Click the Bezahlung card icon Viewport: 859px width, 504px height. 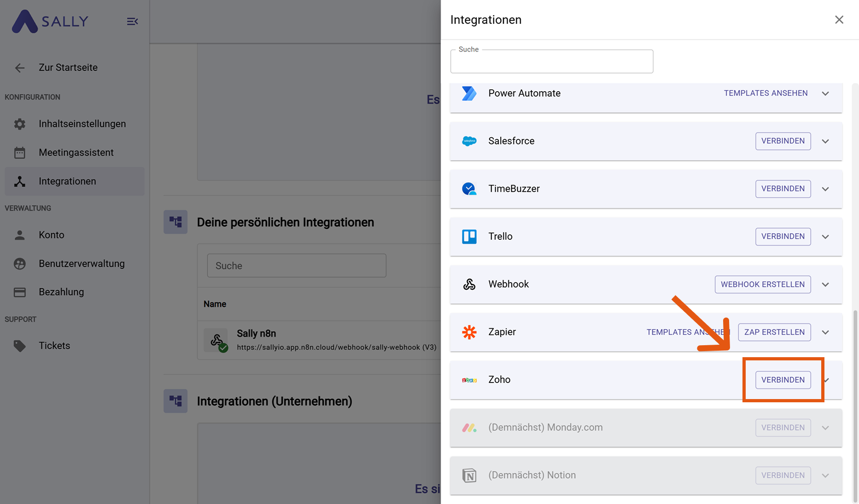19,292
